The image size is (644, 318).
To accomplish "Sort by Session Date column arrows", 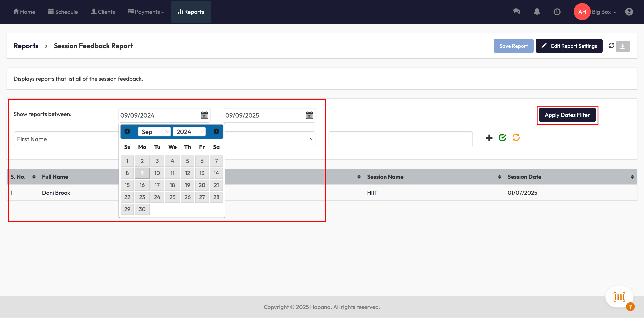I will click(632, 177).
